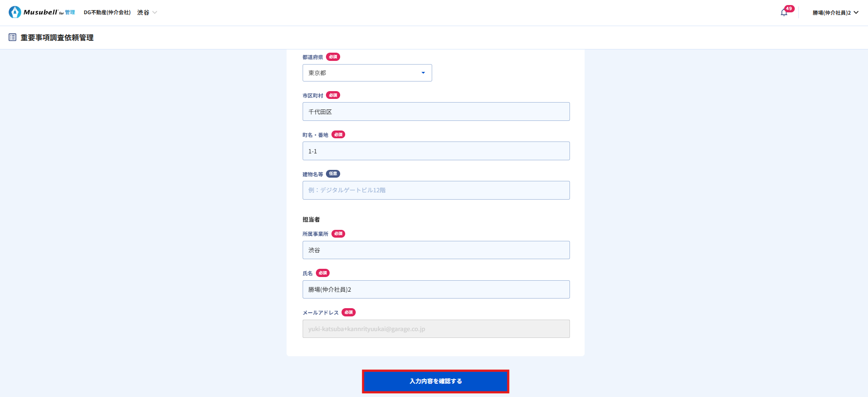This screenshot has width=868, height=397.
Task: Open the 都道府県 dropdown showing 東京都
Action: pos(367,73)
